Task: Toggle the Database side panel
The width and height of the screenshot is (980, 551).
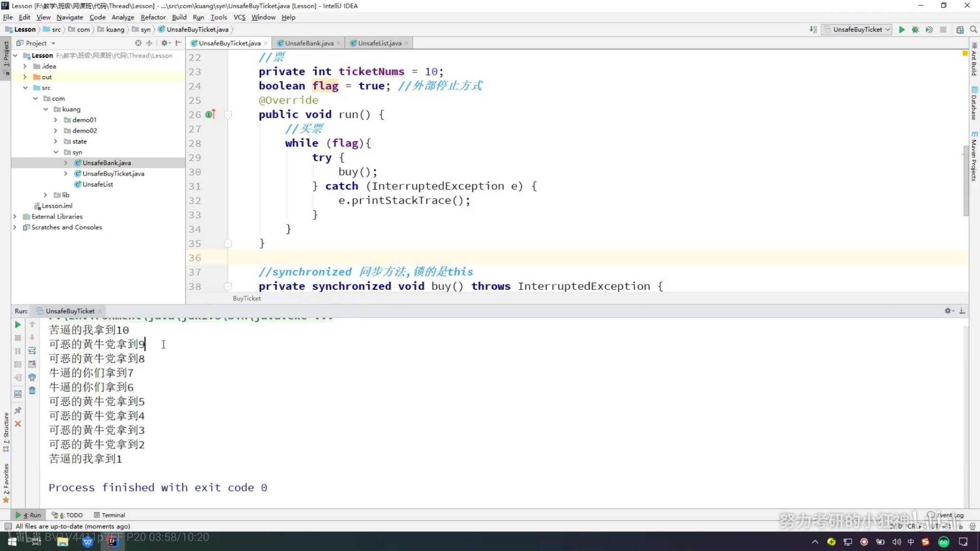Action: pyautogui.click(x=974, y=103)
